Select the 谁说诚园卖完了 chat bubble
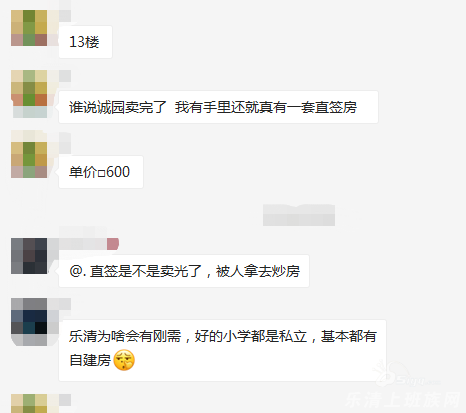This screenshot has height=413, width=466. tap(218, 107)
